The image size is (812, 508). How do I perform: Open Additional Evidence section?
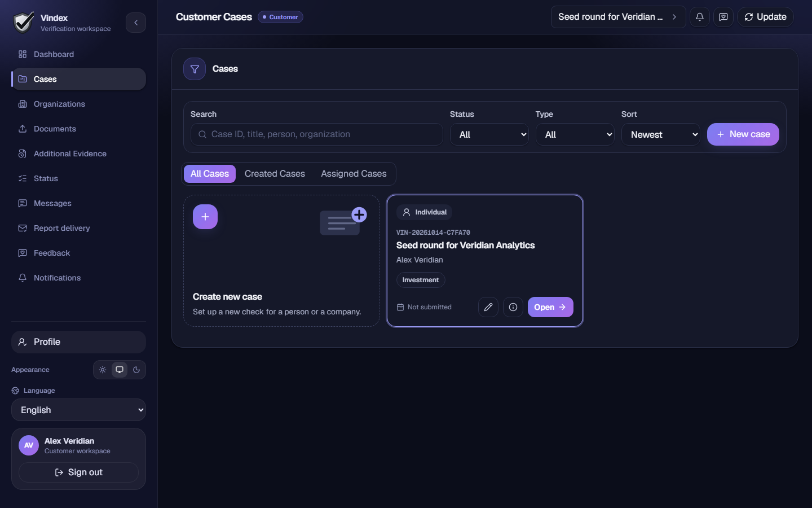(x=78, y=154)
